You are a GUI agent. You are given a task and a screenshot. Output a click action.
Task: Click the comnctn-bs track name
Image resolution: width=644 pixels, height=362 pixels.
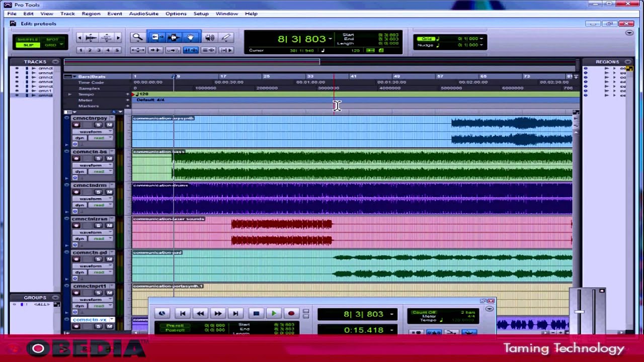pyautogui.click(x=90, y=152)
